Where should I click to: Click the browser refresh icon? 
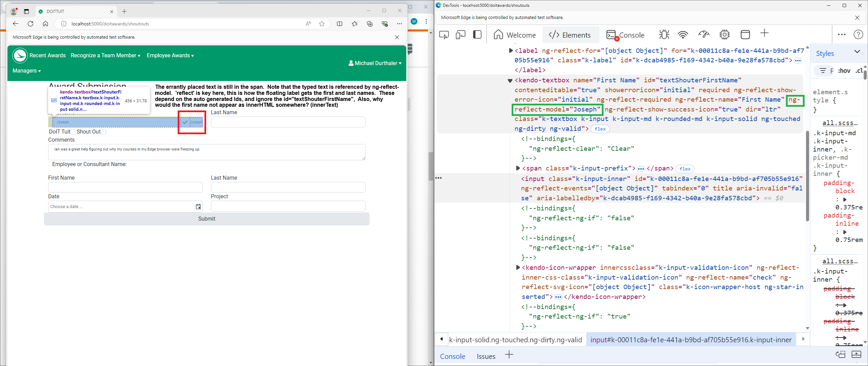pos(31,24)
